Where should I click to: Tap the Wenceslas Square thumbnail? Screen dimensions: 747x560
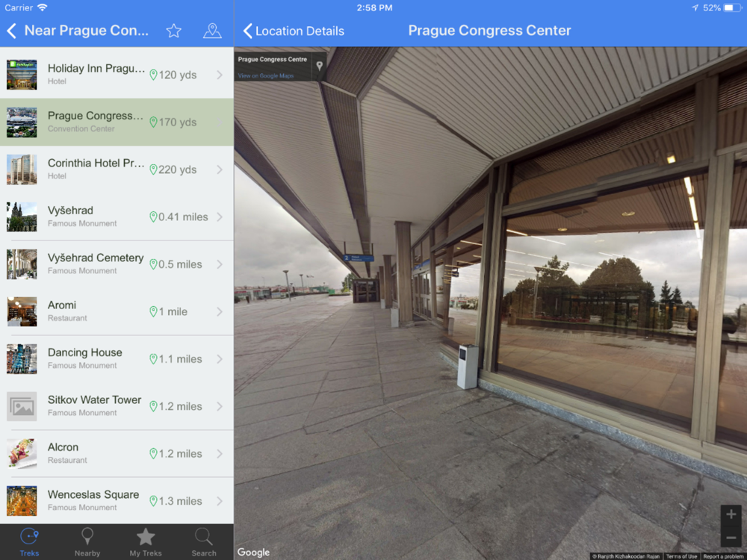coord(22,502)
